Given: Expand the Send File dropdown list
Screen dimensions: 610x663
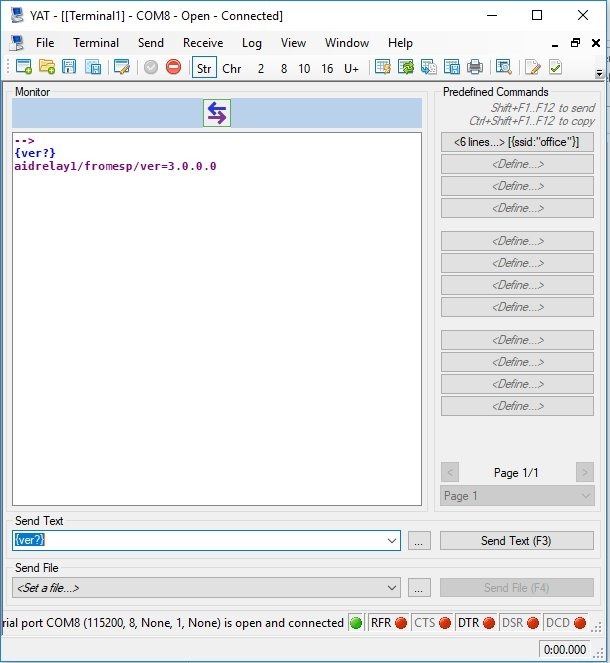Looking at the screenshot, I should (x=391, y=588).
